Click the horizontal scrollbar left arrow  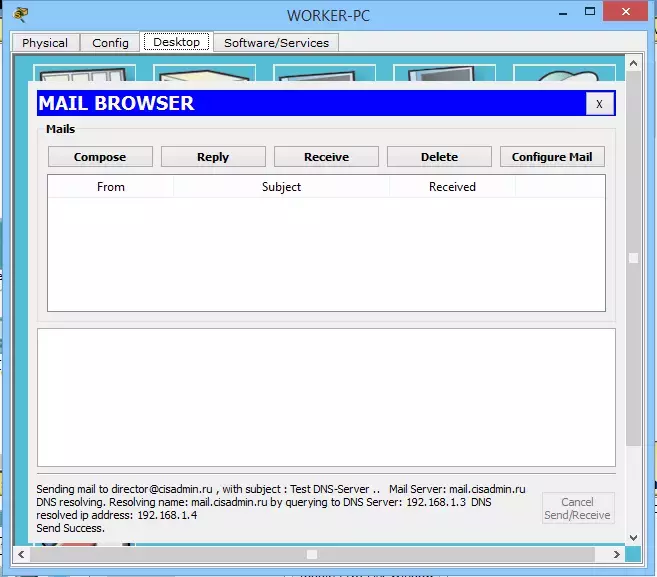coord(21,554)
